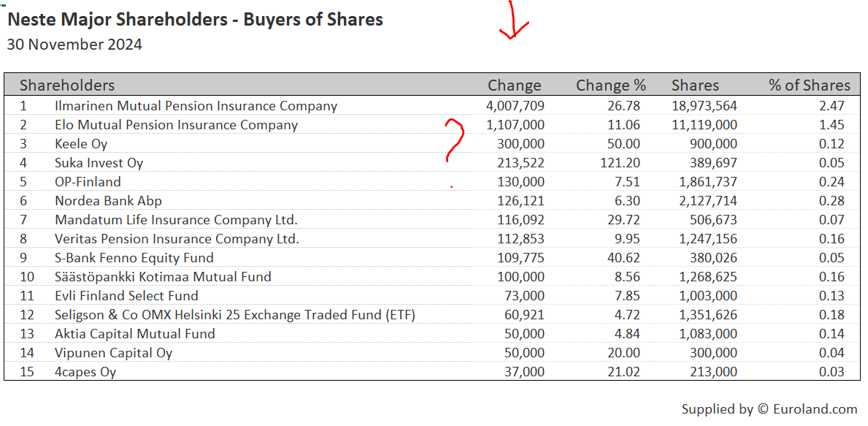Click the Keele Oy shareholder name

(x=81, y=144)
